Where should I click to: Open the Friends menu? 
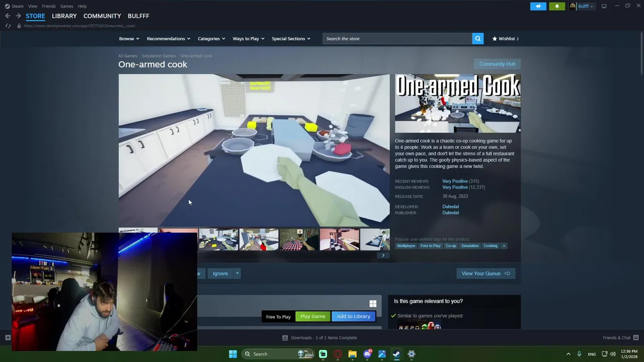point(49,6)
